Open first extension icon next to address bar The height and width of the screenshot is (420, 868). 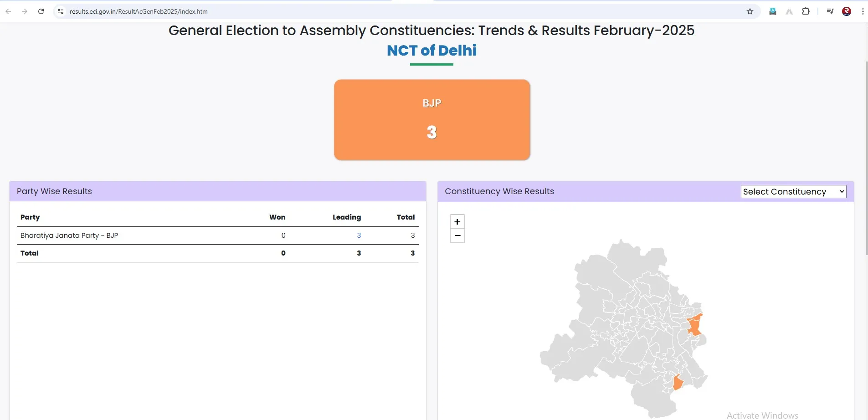(x=772, y=11)
